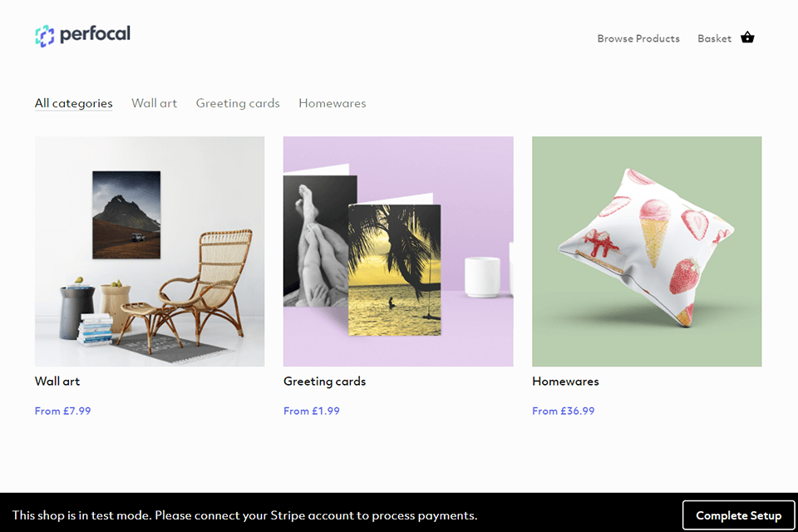The height and width of the screenshot is (532, 798).
Task: Click the From £36.99 price
Action: pyautogui.click(x=564, y=411)
